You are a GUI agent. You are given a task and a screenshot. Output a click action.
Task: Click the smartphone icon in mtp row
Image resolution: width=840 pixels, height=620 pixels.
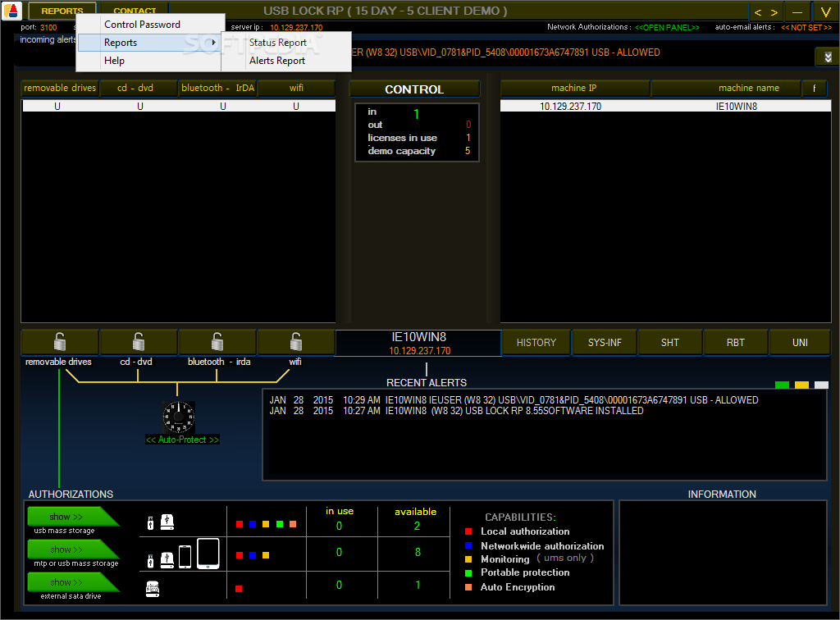coord(185,556)
